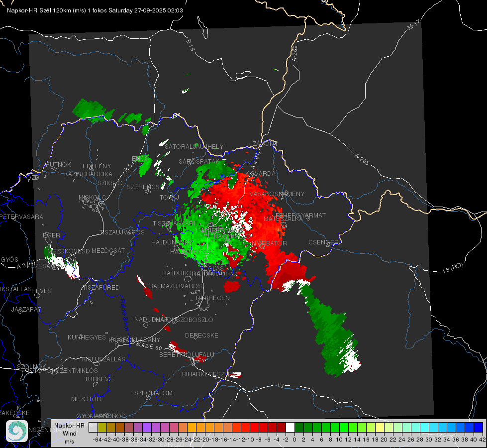Click the KISVÁRDA town label
The image size is (487, 448).
(x=261, y=174)
